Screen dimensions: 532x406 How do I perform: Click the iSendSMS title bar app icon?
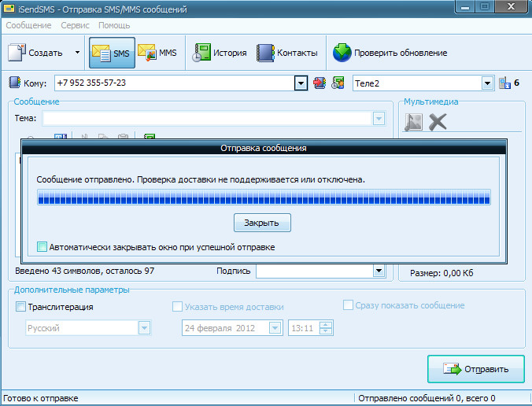(9, 8)
